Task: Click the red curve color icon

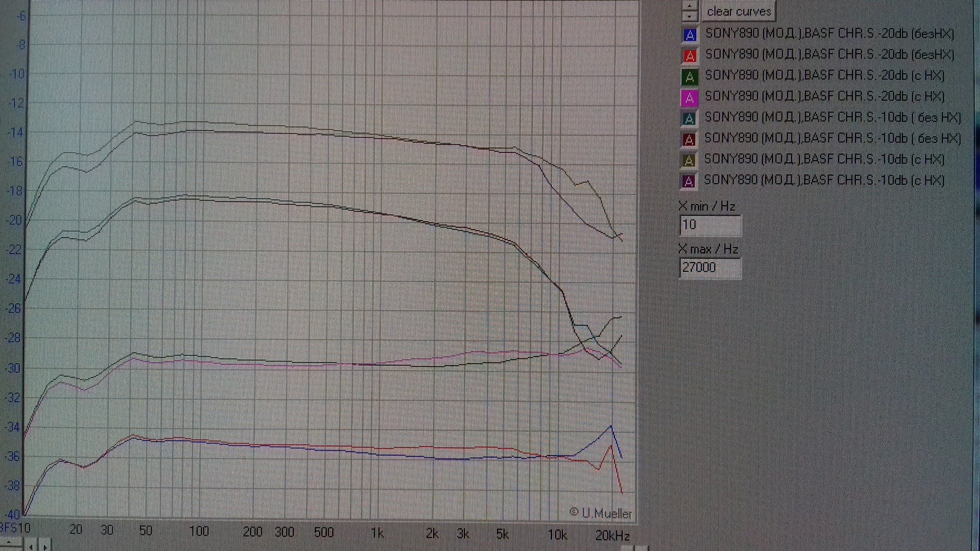Action: [x=690, y=56]
